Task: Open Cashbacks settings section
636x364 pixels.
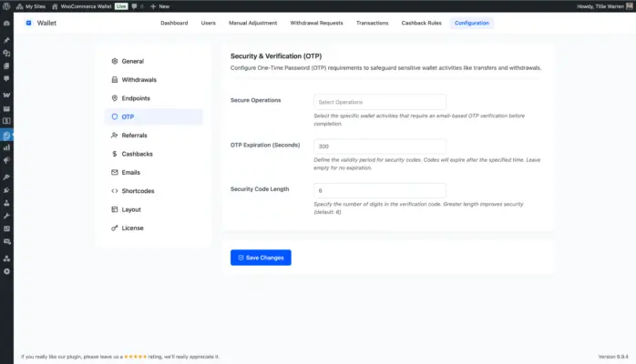Action: tap(154, 154)
